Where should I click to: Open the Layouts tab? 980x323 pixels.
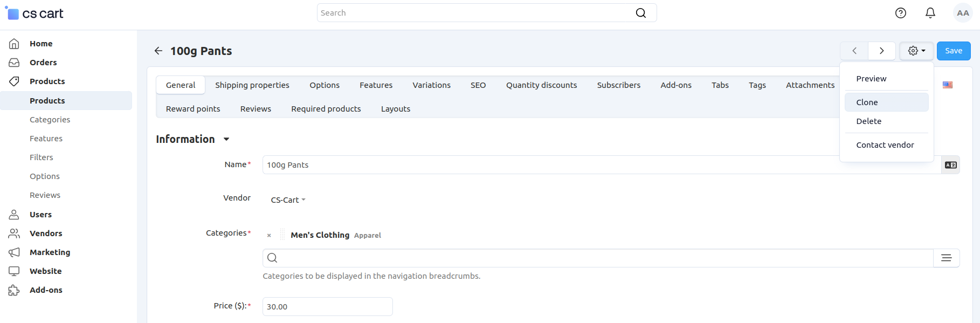tap(396, 109)
